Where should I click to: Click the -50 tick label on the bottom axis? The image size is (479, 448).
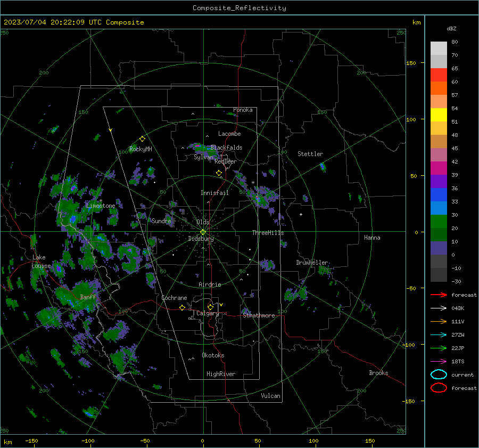pyautogui.click(x=145, y=441)
